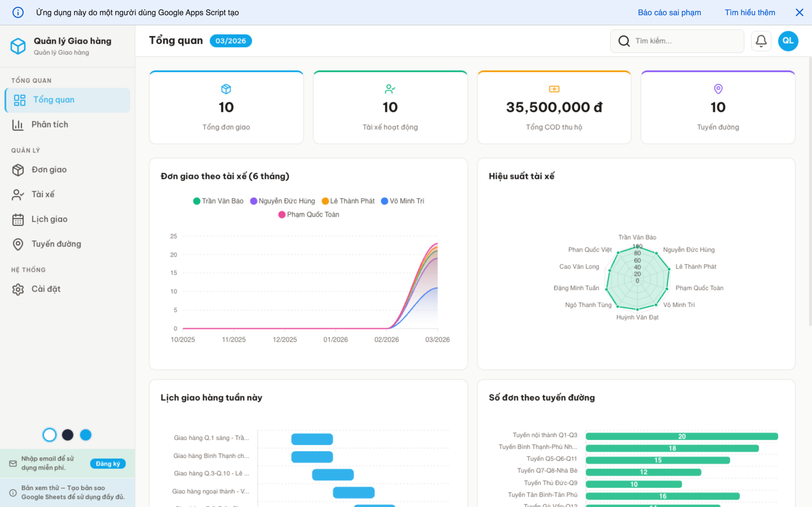Go to Lịch giao menu item

(x=49, y=219)
